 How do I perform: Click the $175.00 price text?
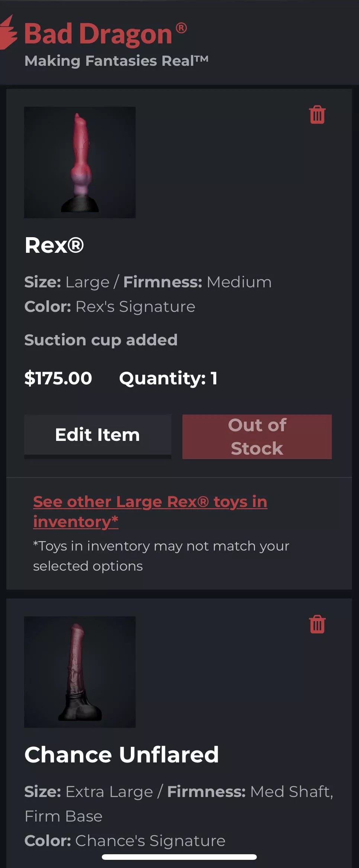coord(58,378)
